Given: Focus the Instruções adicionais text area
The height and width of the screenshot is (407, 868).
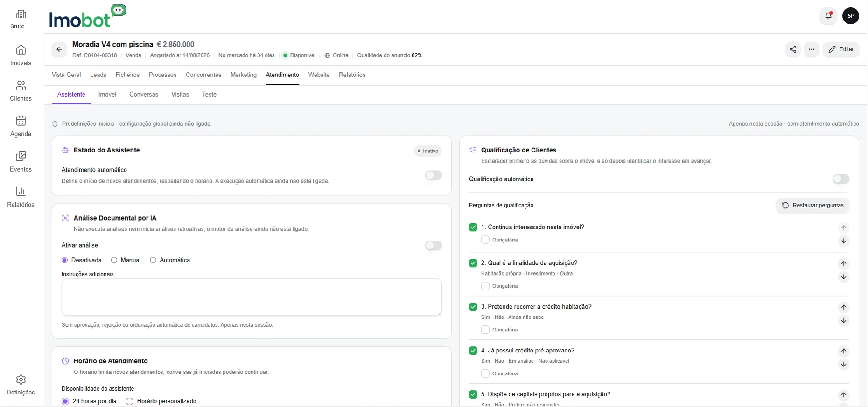Looking at the screenshot, I should [252, 297].
